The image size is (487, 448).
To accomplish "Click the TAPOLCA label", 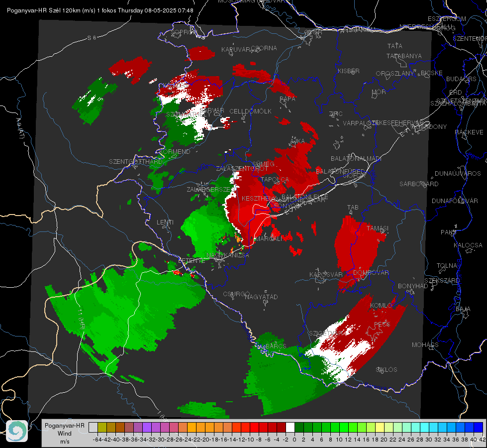I will 275,179.
